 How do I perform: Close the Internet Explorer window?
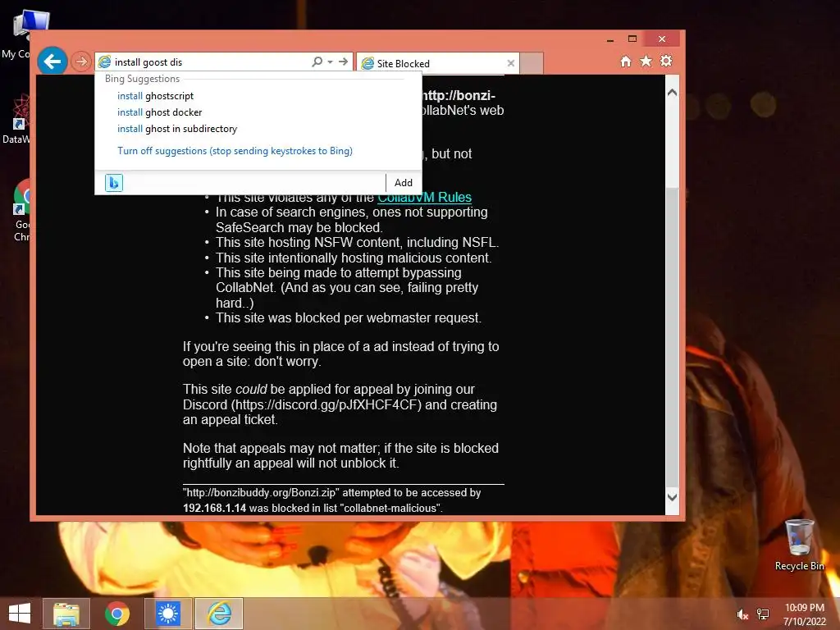[x=662, y=39]
